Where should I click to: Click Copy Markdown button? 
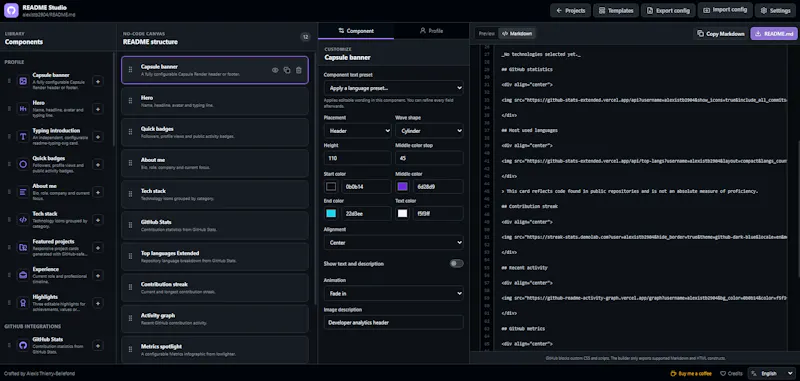pyautogui.click(x=720, y=34)
